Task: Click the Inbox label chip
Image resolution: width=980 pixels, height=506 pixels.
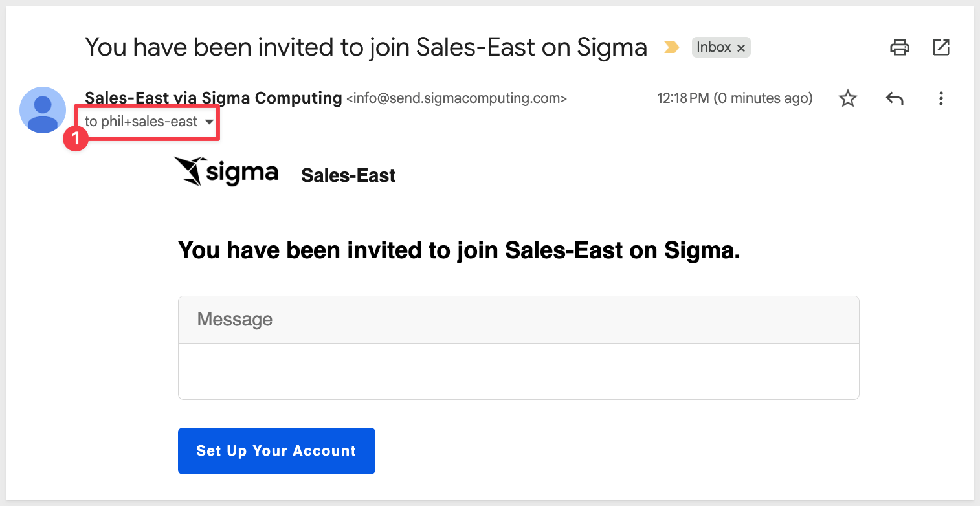Action: (x=713, y=47)
